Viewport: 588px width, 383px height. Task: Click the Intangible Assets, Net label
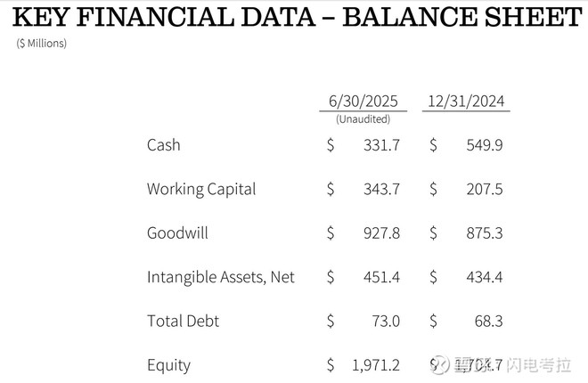point(221,277)
